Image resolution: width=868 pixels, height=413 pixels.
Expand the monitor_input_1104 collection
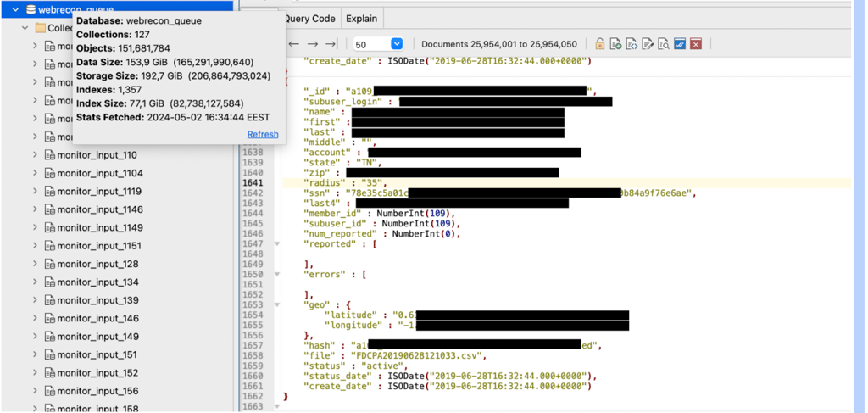coord(35,173)
